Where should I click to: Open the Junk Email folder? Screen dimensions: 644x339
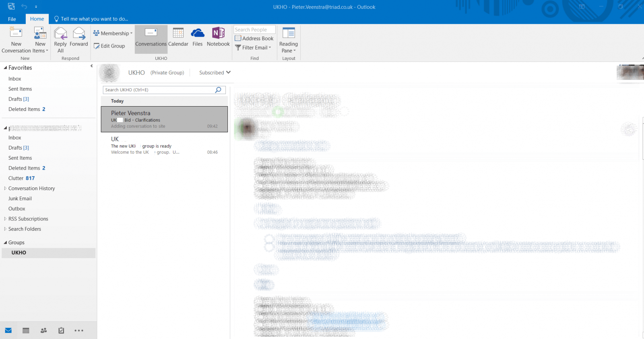[x=20, y=199]
